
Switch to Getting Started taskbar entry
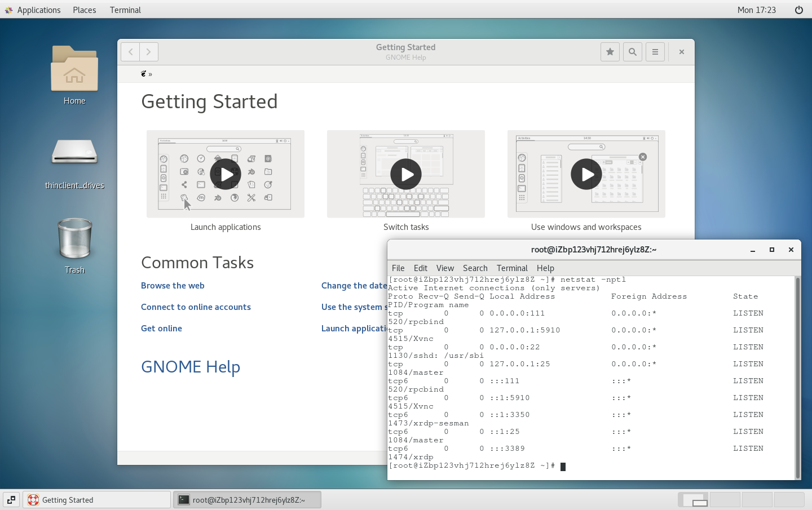pos(96,500)
